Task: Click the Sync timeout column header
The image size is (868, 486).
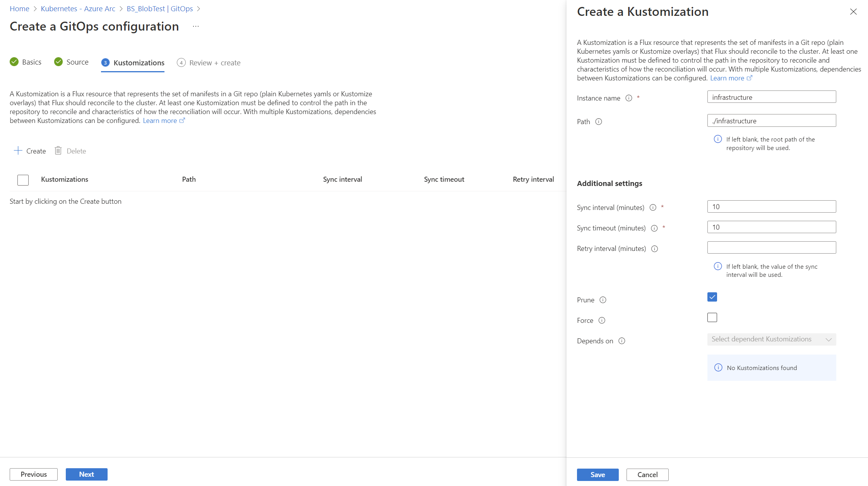Action: pos(444,179)
